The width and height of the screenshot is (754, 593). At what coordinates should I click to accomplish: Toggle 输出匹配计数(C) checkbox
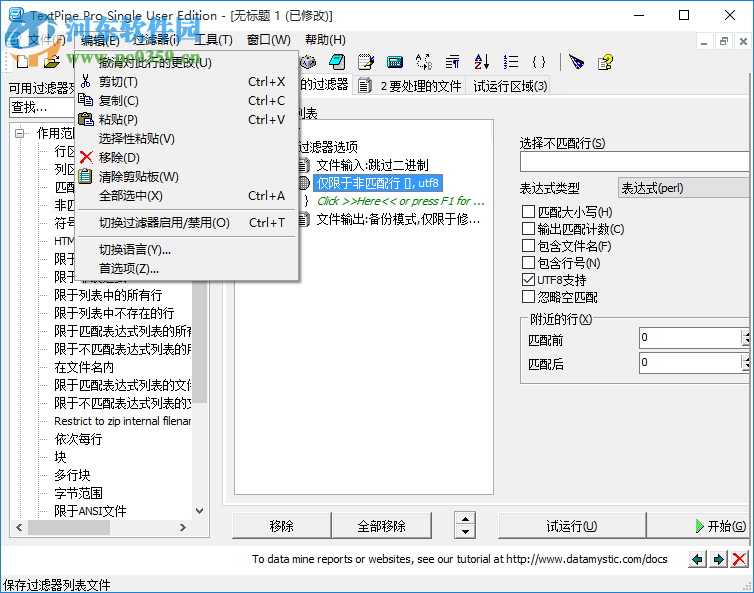tap(528, 228)
